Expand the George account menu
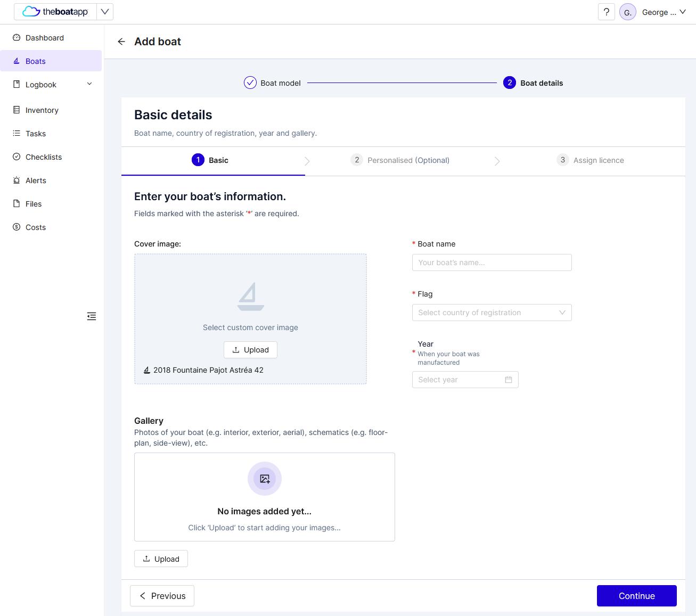The height and width of the screenshot is (616, 696). pos(664,12)
